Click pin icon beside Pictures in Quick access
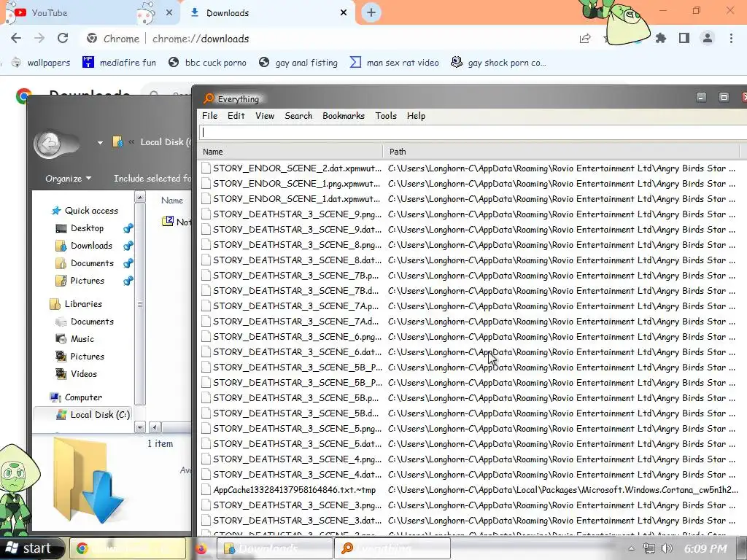Image resolution: width=747 pixels, height=560 pixels. coord(128,281)
